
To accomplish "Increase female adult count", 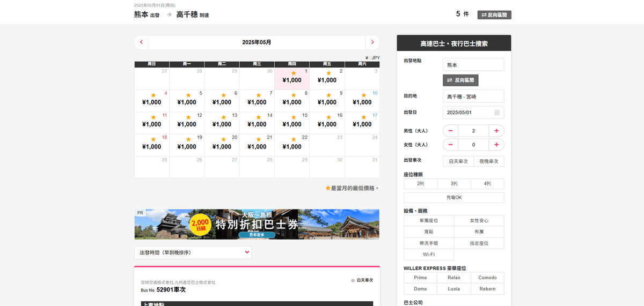I will pos(496,145).
